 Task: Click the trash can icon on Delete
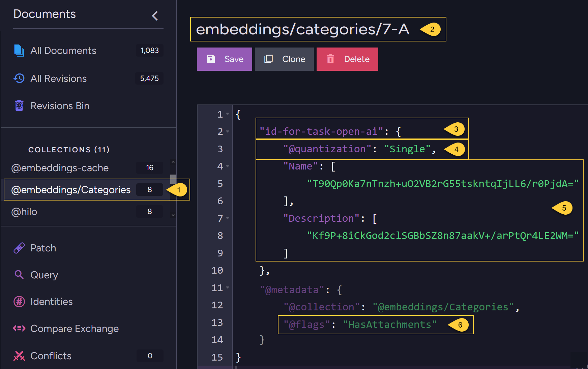click(330, 59)
